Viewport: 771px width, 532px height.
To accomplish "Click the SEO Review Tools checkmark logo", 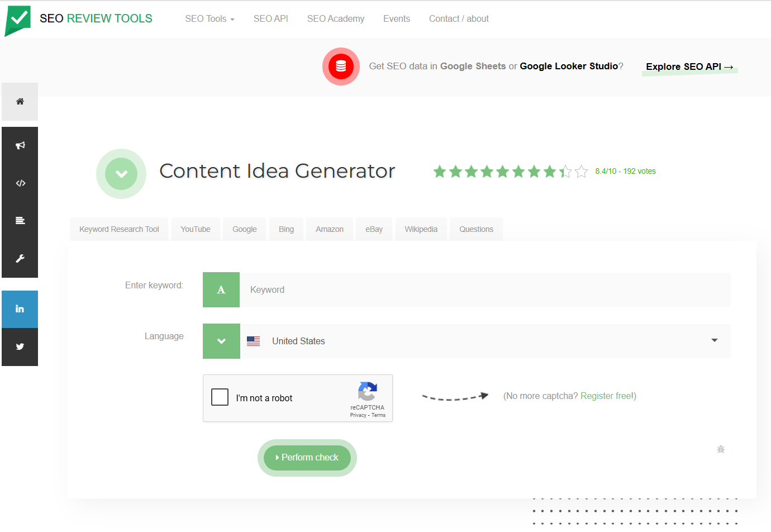I will click(18, 21).
